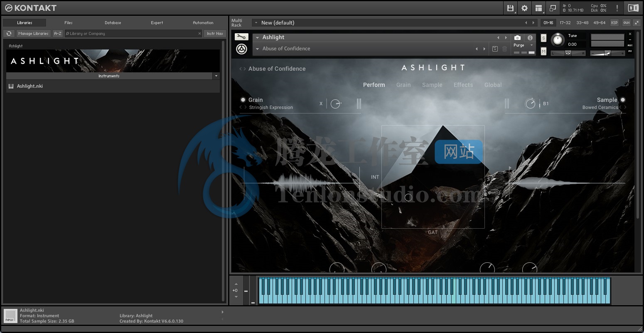Open Kontakt options gear icon
Screen dimensions: 644x333
[x=524, y=8]
